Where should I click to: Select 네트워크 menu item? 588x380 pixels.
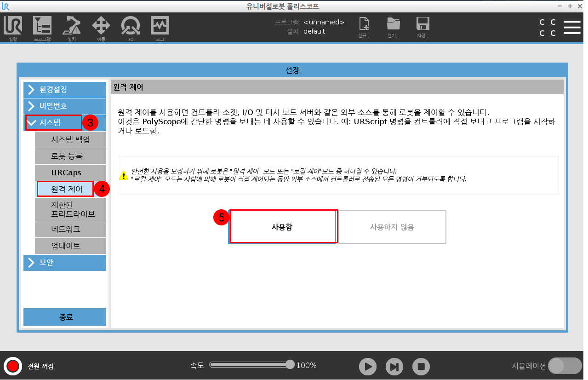(71, 229)
